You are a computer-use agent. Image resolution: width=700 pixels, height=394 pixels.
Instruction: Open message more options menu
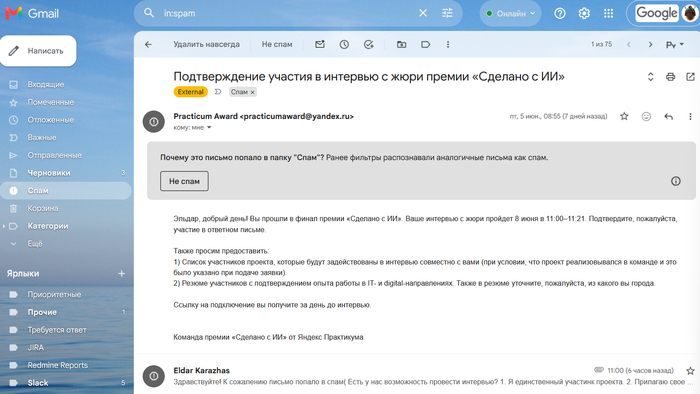pos(690,116)
